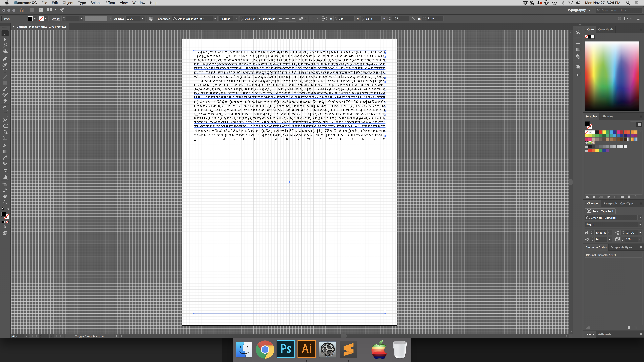This screenshot has height=362, width=644.
Task: Open the Appearance panel icon
Action: [x=578, y=67]
